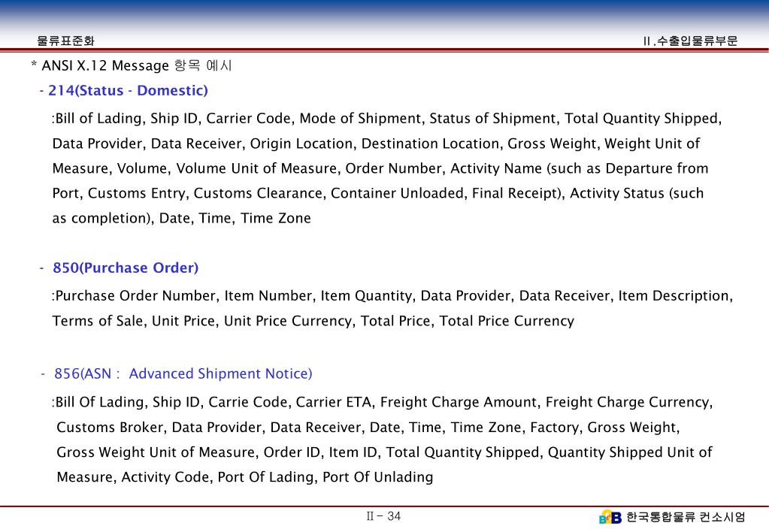Click the line starting 'Data Provider, Data Receiver, Origin Location'
The image size is (769, 532).
(376, 144)
